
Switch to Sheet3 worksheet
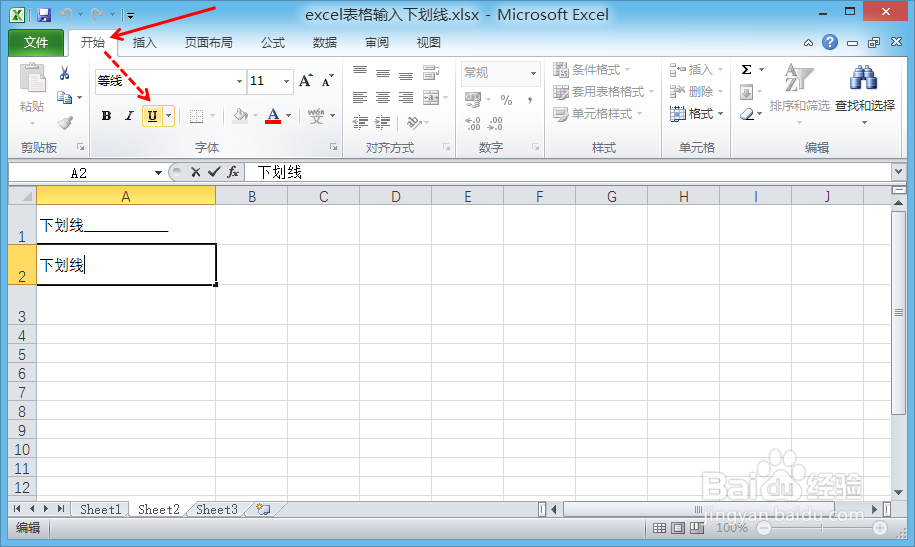point(217,510)
